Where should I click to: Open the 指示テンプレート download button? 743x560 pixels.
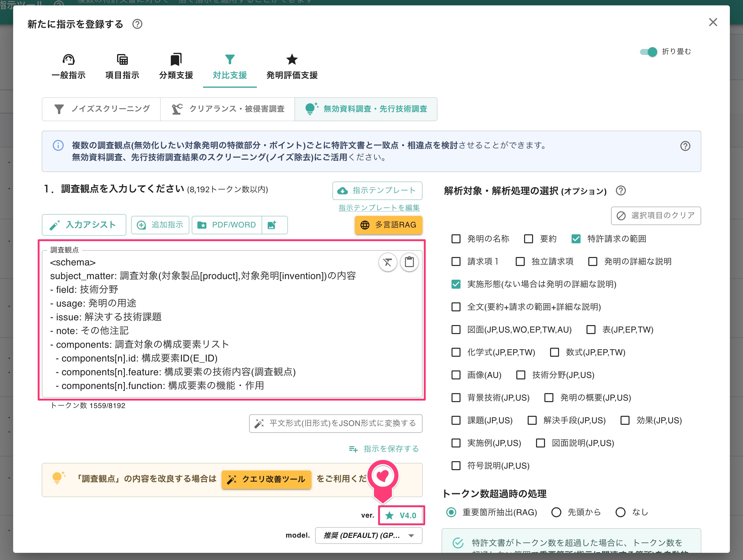[377, 191]
